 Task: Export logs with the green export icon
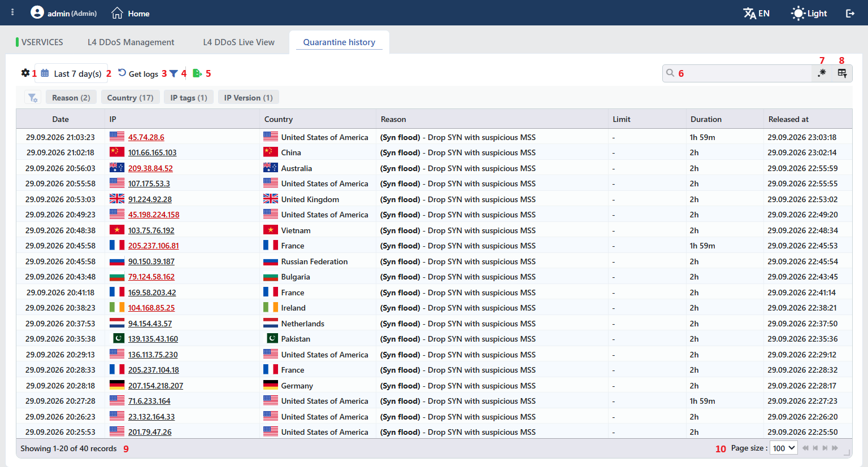point(197,73)
